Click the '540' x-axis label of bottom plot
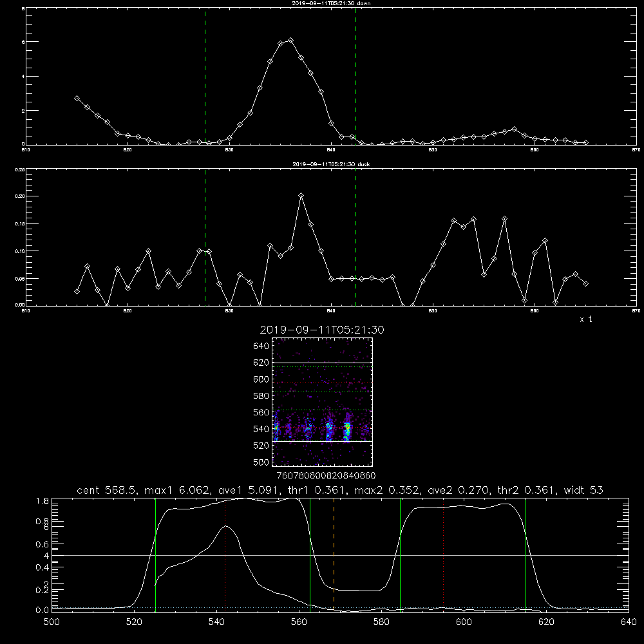 (216, 622)
